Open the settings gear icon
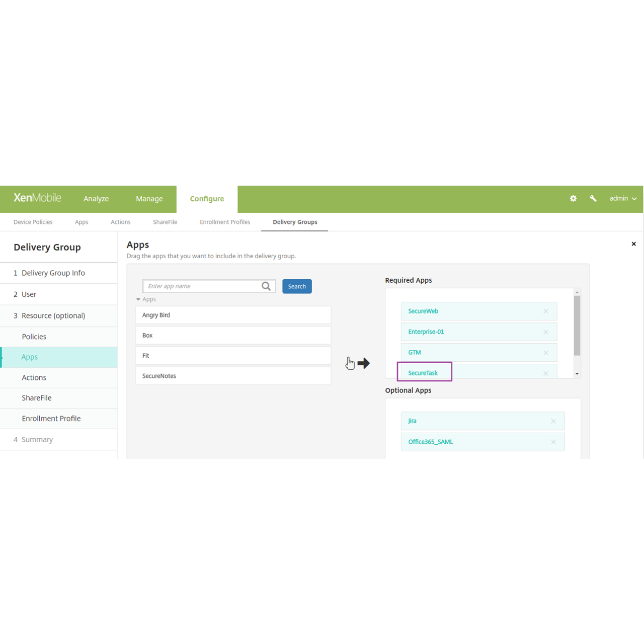644x644 pixels. coord(573,198)
